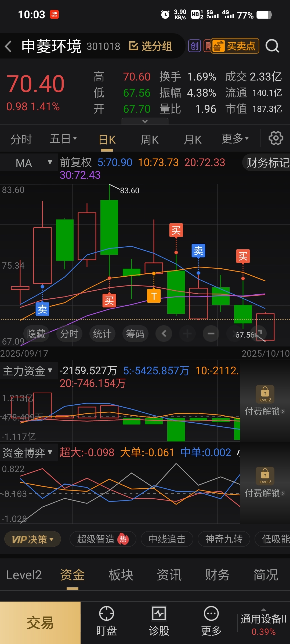Tap the orange T marker on chart
This screenshot has height=644, width=290.
pyautogui.click(x=154, y=296)
